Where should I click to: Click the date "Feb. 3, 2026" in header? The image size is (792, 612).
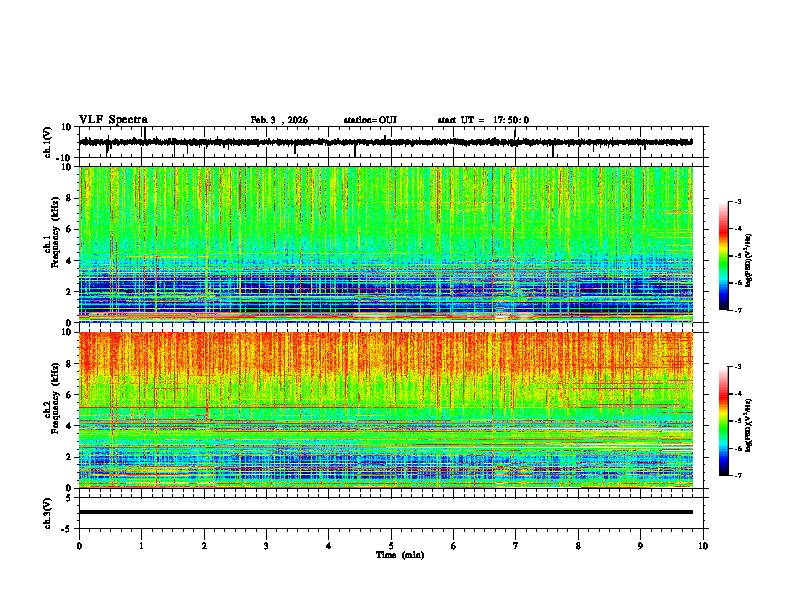click(279, 120)
